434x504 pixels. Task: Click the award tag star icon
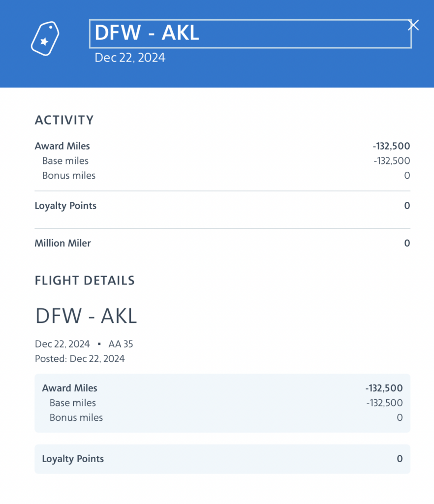click(x=45, y=38)
